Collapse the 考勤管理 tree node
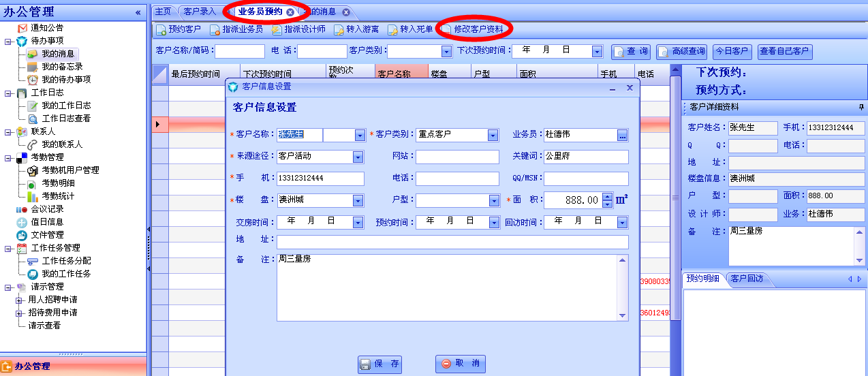 click(x=8, y=157)
